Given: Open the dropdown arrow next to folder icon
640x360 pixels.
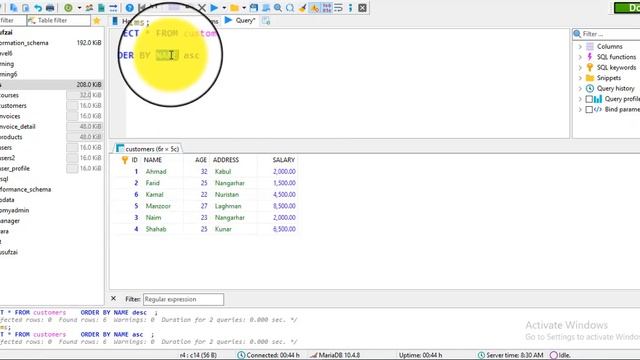Looking at the screenshot, I should [x=244, y=8].
